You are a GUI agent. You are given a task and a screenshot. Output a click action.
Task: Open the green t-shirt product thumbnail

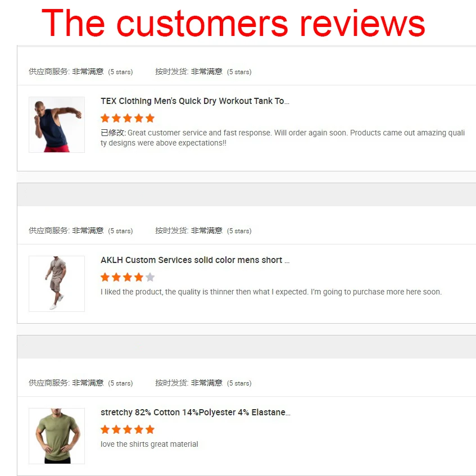click(x=57, y=436)
